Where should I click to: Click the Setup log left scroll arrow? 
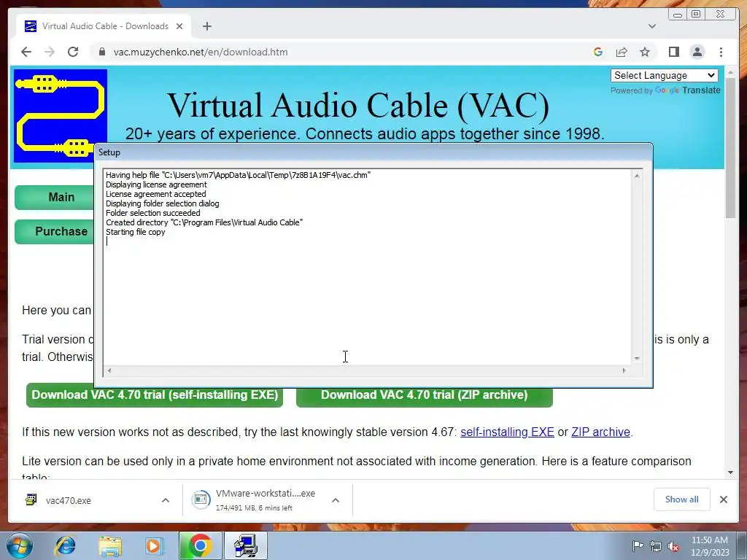coord(109,370)
